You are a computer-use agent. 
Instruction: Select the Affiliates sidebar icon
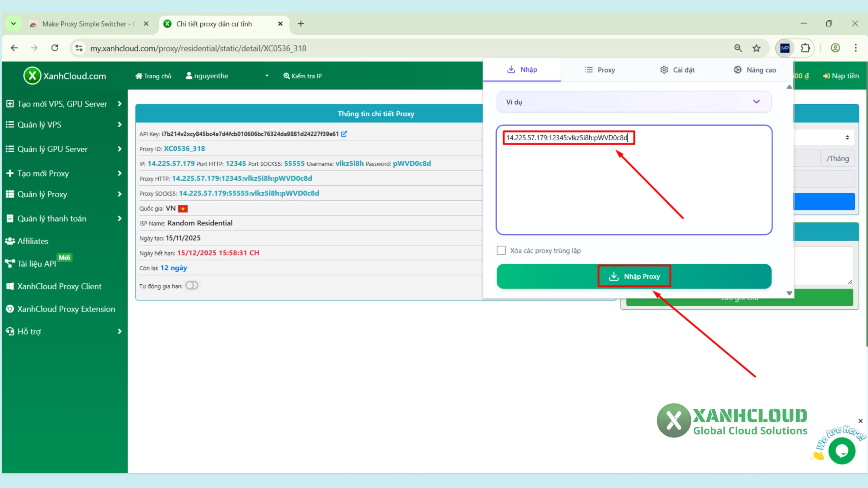(x=10, y=241)
